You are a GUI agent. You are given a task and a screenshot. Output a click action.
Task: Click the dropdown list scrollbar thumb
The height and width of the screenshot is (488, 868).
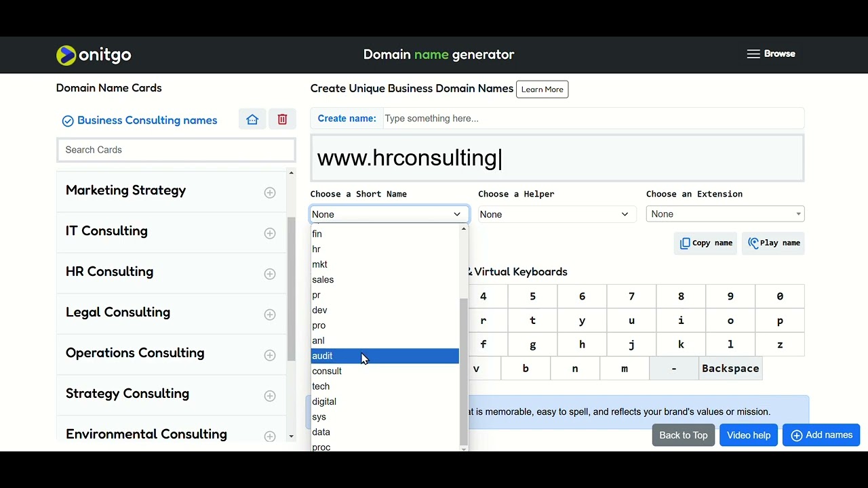click(464, 371)
